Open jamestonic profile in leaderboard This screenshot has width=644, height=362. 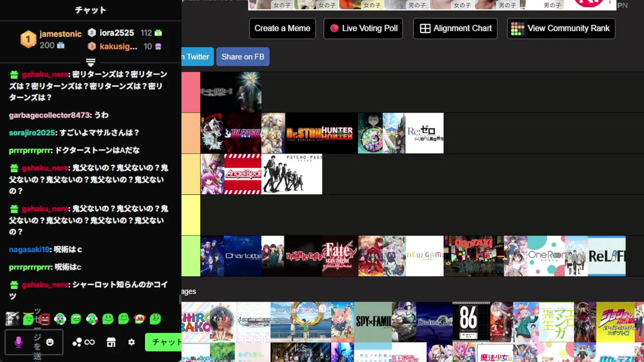(x=60, y=34)
